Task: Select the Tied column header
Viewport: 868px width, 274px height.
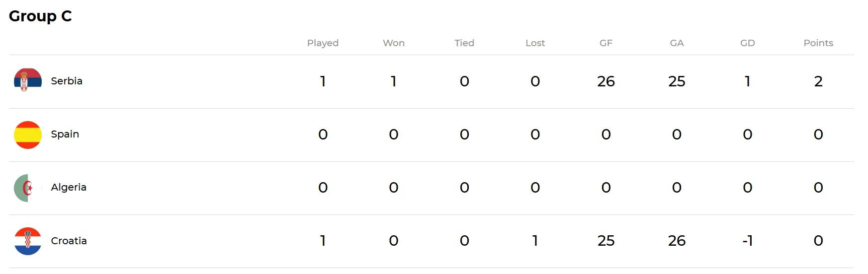Action: point(464,43)
